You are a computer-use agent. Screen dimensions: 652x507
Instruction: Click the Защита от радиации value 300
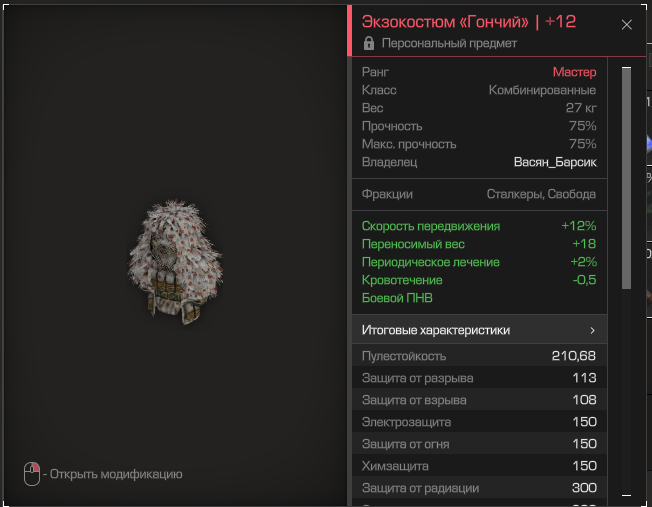[584, 487]
